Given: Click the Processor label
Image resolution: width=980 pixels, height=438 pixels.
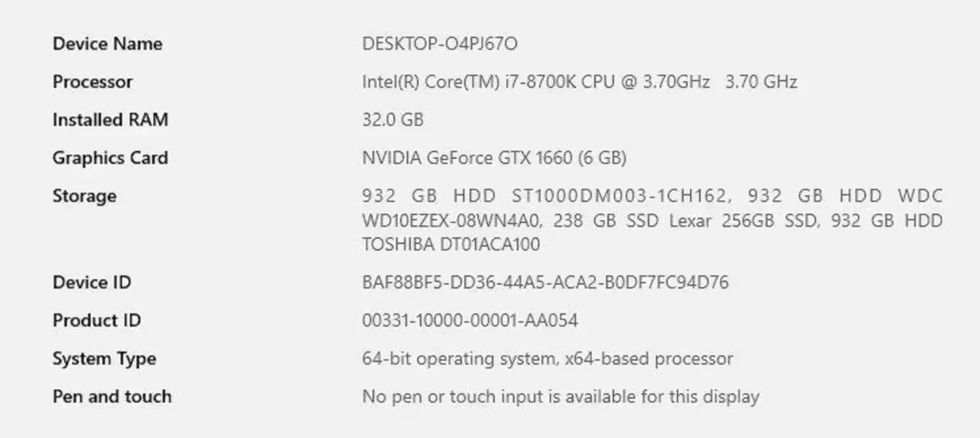Looking at the screenshot, I should [x=92, y=82].
